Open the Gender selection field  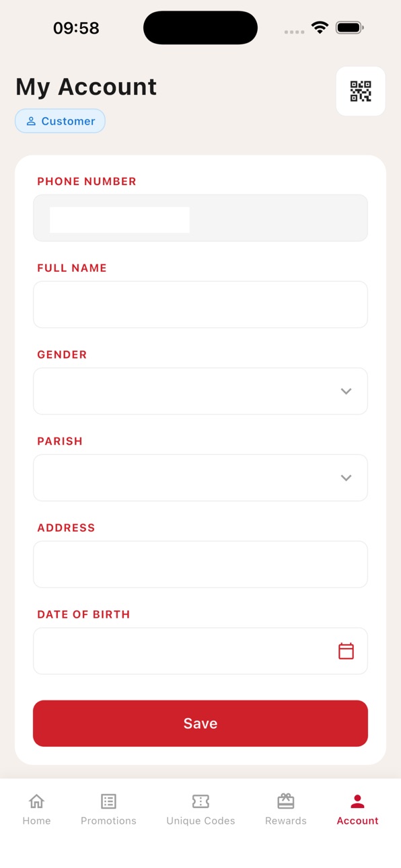coord(200,391)
